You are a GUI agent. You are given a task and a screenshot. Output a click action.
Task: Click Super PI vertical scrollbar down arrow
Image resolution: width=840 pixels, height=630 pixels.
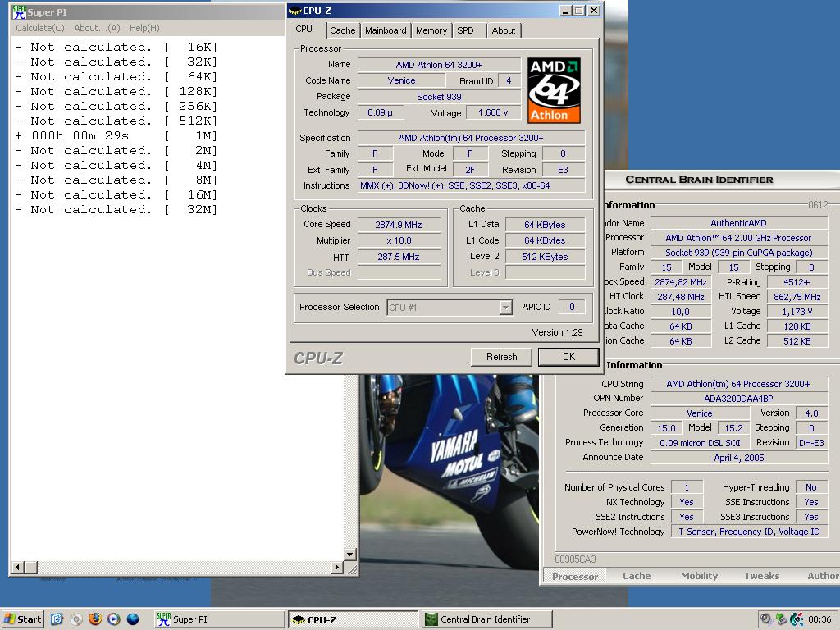pos(349,554)
